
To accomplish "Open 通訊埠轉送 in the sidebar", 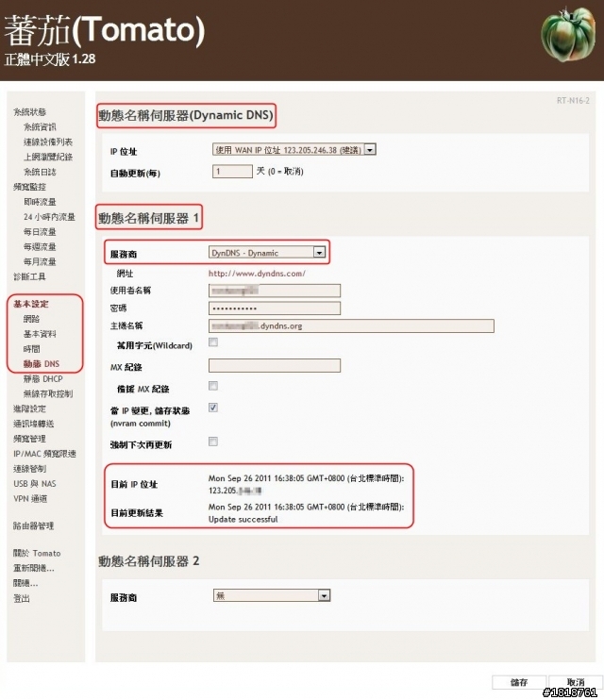I will pyautogui.click(x=34, y=424).
